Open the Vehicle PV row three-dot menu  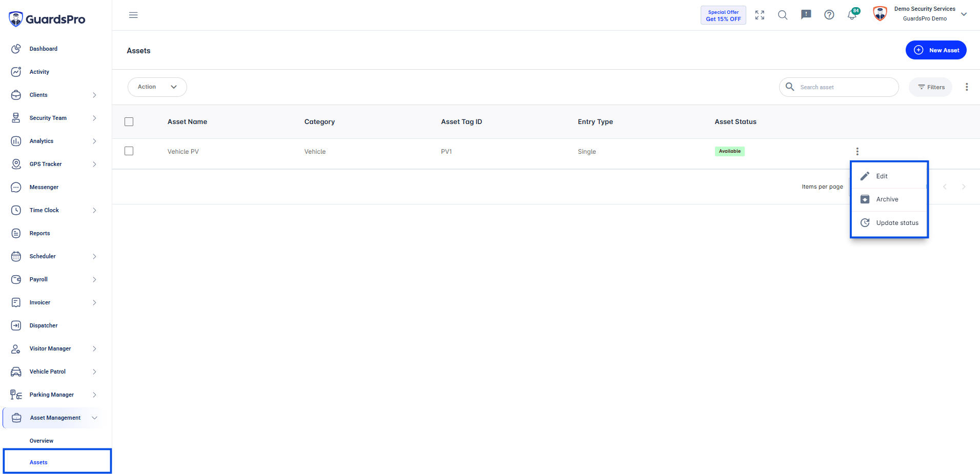pos(857,151)
